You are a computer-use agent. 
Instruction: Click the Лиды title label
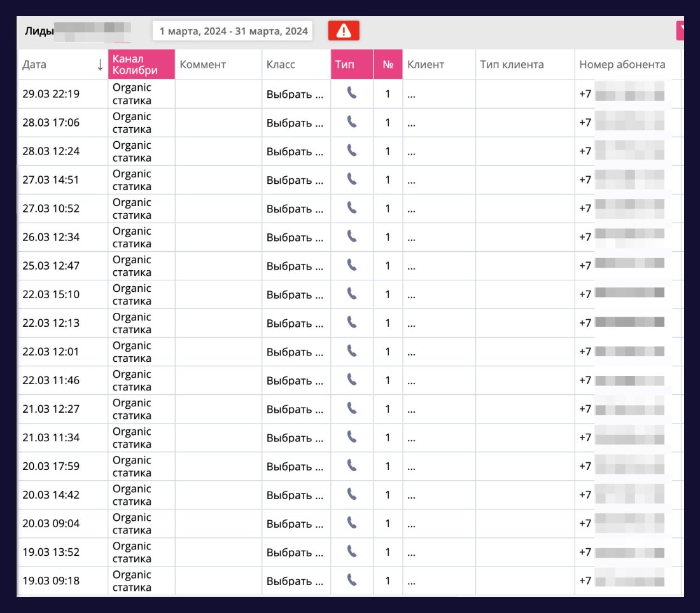pos(39,31)
